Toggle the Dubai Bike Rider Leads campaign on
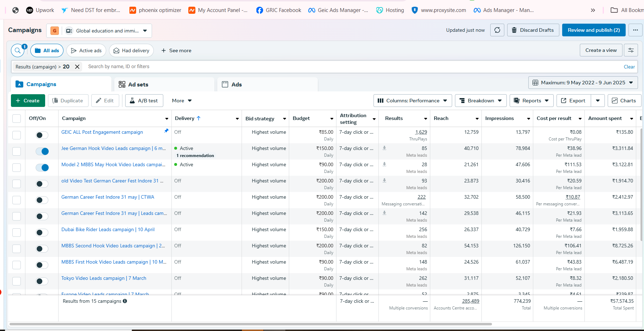 tap(42, 233)
